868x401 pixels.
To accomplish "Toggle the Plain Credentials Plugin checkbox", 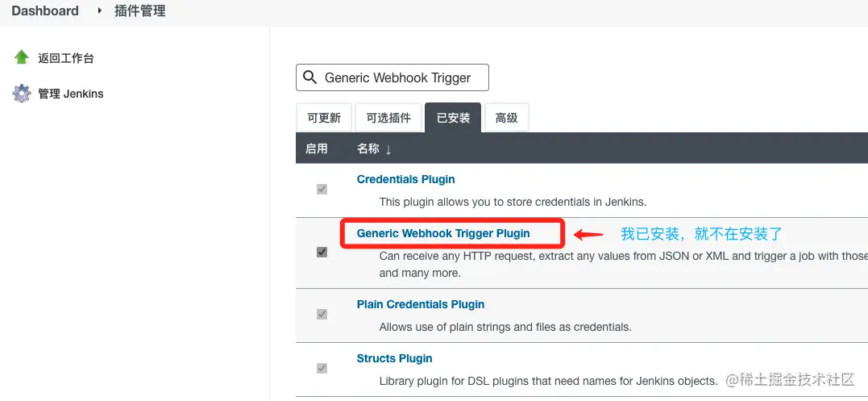I will (x=322, y=315).
